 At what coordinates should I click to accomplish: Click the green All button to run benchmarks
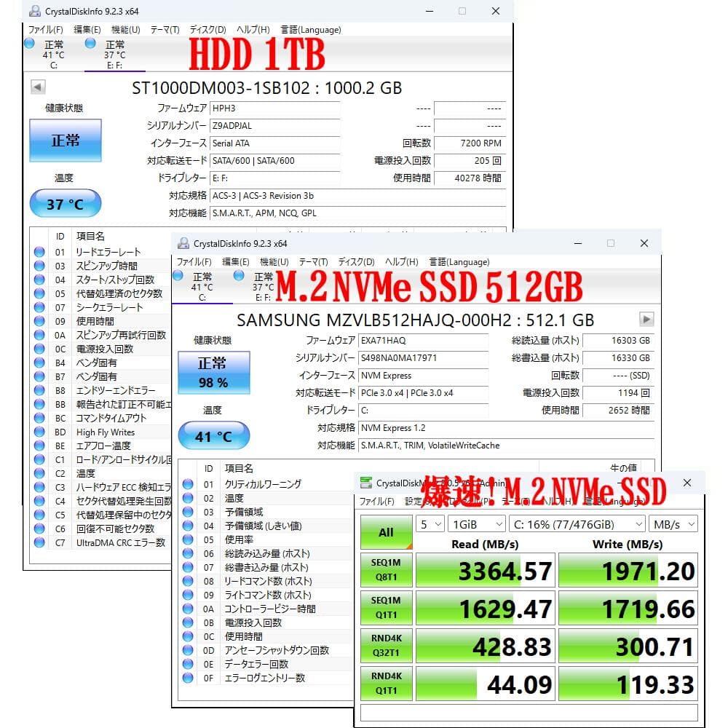tap(385, 532)
